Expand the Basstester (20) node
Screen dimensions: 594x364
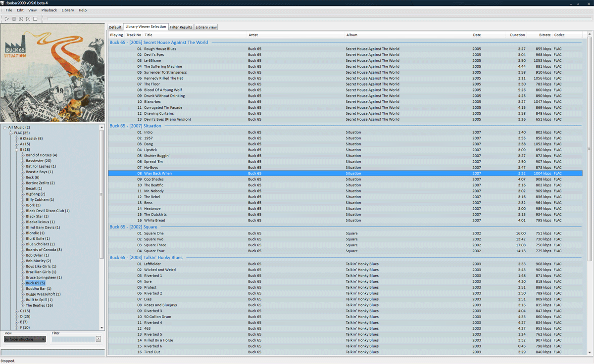23,161
